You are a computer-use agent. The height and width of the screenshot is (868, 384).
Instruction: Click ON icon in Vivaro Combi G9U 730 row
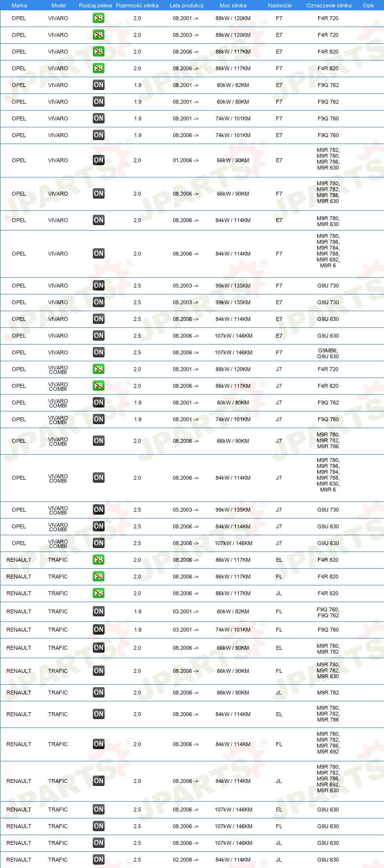[x=99, y=510]
